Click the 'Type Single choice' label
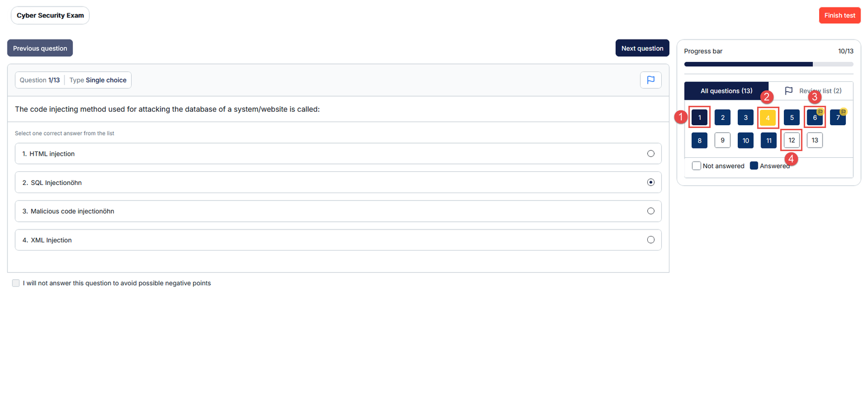 [x=98, y=80]
